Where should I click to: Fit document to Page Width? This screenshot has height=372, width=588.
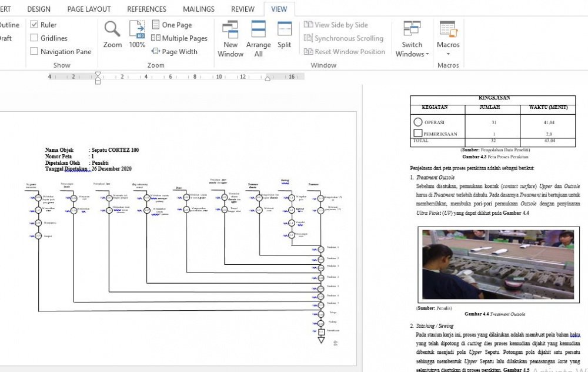coord(175,51)
